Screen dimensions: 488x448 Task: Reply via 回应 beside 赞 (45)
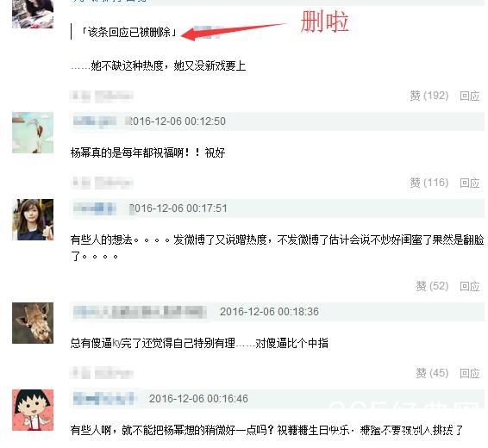(x=470, y=373)
